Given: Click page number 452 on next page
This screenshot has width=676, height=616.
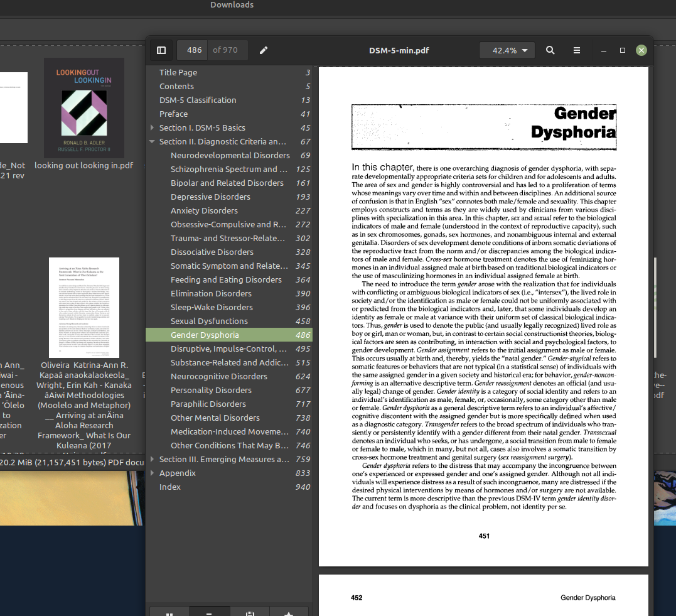Looking at the screenshot, I should pos(357,597).
